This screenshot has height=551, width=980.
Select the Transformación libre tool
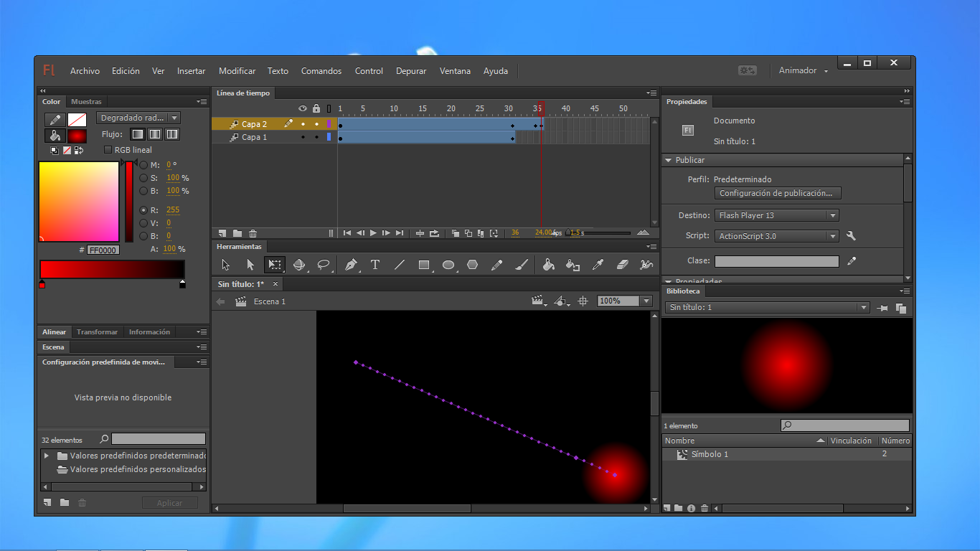273,265
